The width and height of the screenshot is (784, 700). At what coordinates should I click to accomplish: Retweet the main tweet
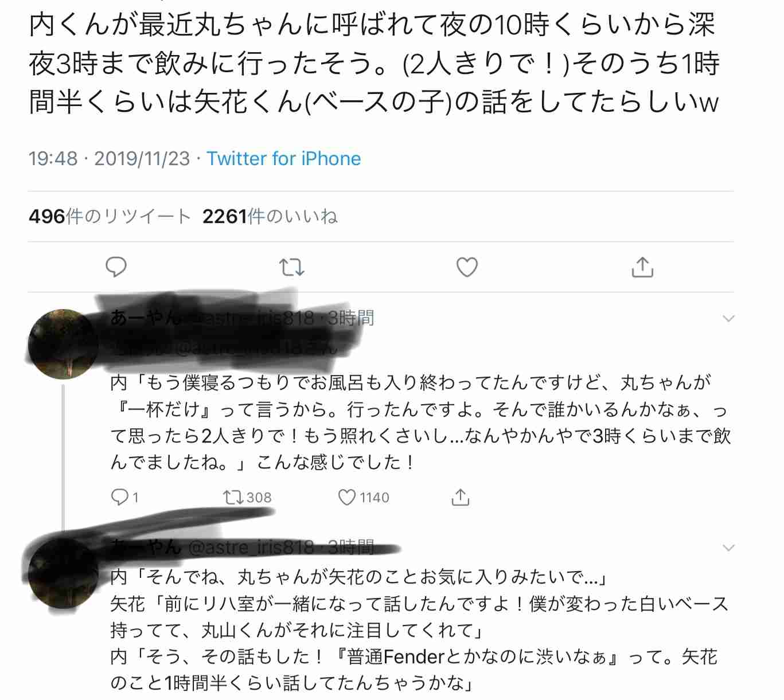(x=291, y=267)
